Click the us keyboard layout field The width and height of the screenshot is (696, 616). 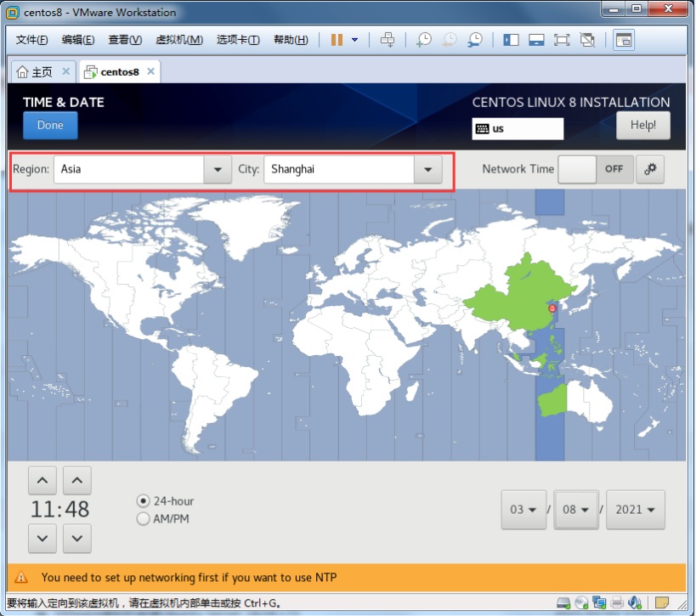click(518, 128)
